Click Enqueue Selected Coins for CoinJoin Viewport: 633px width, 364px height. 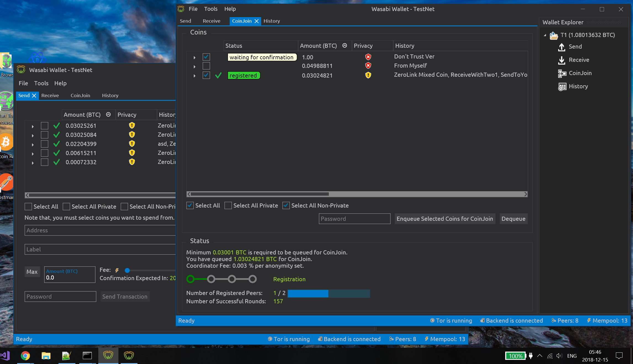click(x=444, y=219)
